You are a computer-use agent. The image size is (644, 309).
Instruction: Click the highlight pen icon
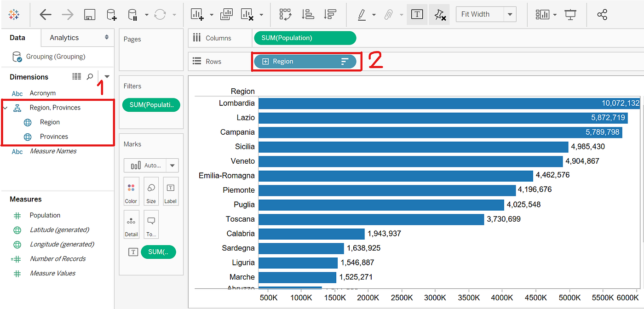coord(362,15)
